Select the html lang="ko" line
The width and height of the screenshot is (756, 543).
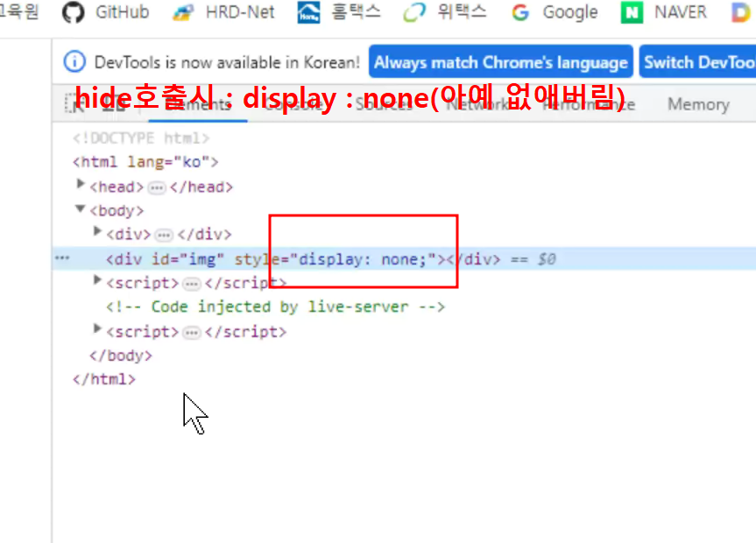click(x=145, y=162)
